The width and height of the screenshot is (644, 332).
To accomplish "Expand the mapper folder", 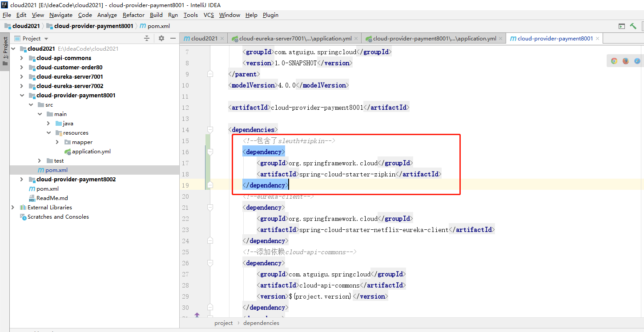I will click(57, 142).
